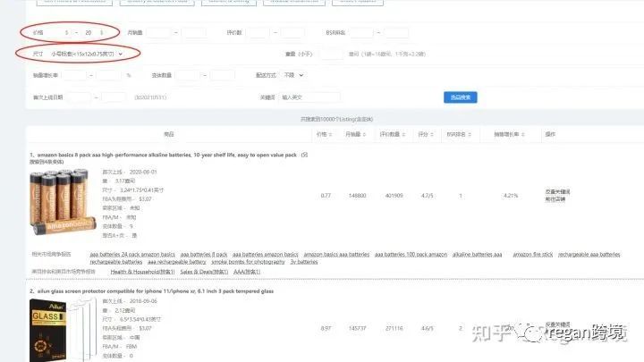Click the 销量增长率 maximum input field

point(109,75)
